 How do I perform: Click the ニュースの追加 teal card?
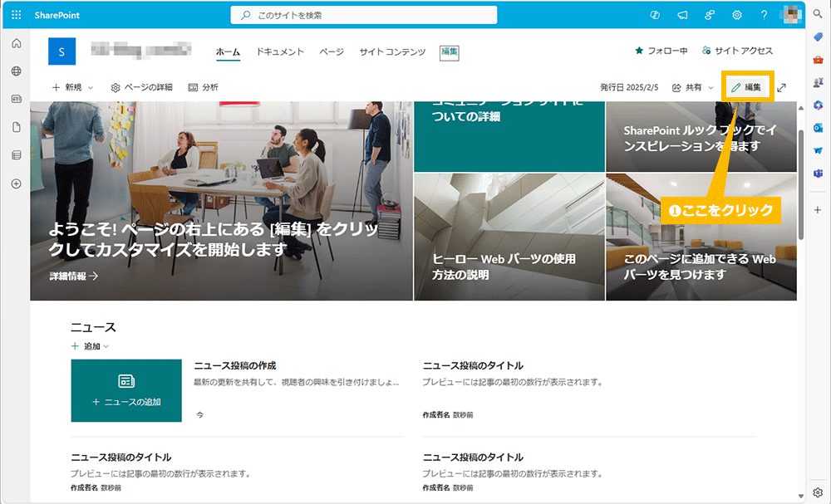(126, 391)
